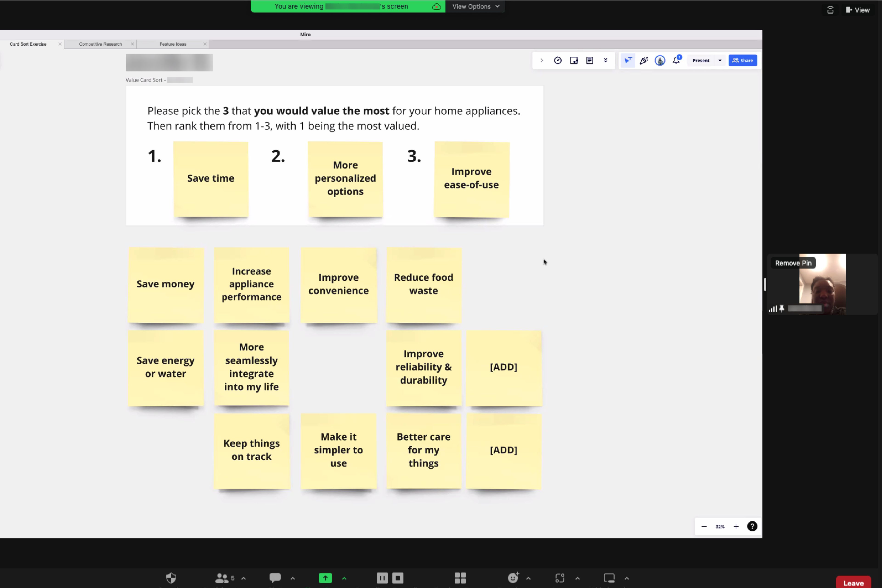Select the 'Keep things on track' sticky
Screen dimensions: 882x588
click(x=252, y=451)
